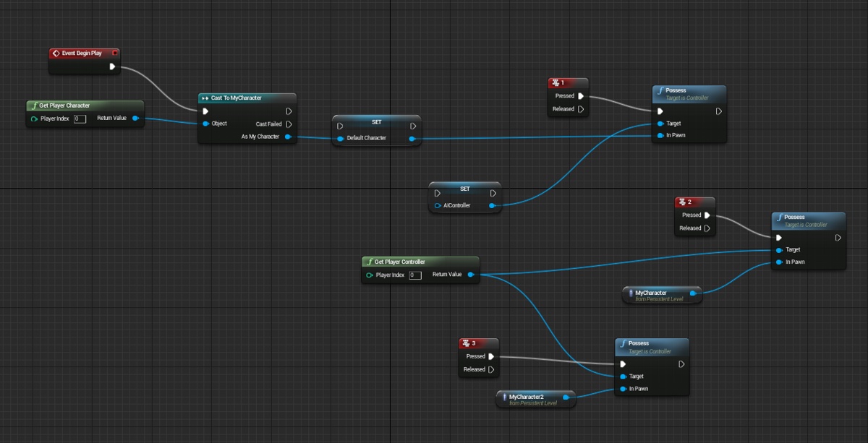The width and height of the screenshot is (868, 443).
Task: Click the Cast Failed exec pin
Action: click(289, 124)
